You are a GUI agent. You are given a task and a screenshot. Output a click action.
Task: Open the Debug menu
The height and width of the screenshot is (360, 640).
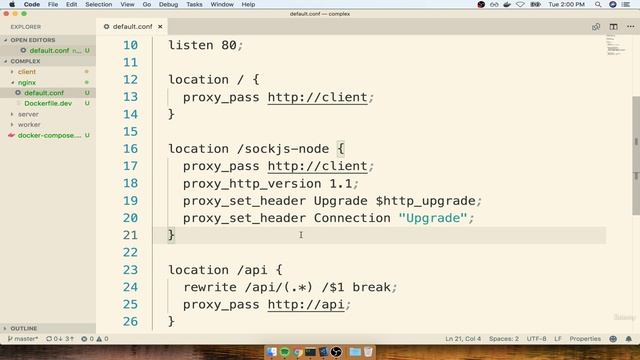(x=168, y=4)
